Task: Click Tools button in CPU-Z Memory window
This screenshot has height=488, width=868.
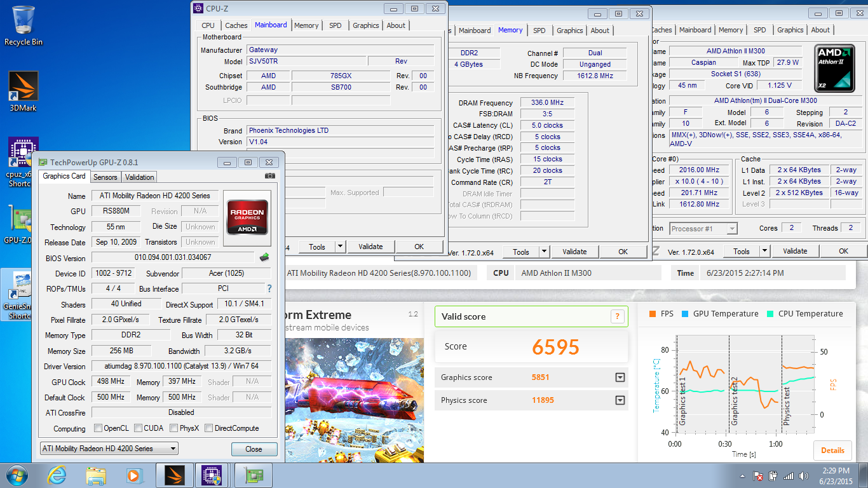Action: pyautogui.click(x=521, y=252)
